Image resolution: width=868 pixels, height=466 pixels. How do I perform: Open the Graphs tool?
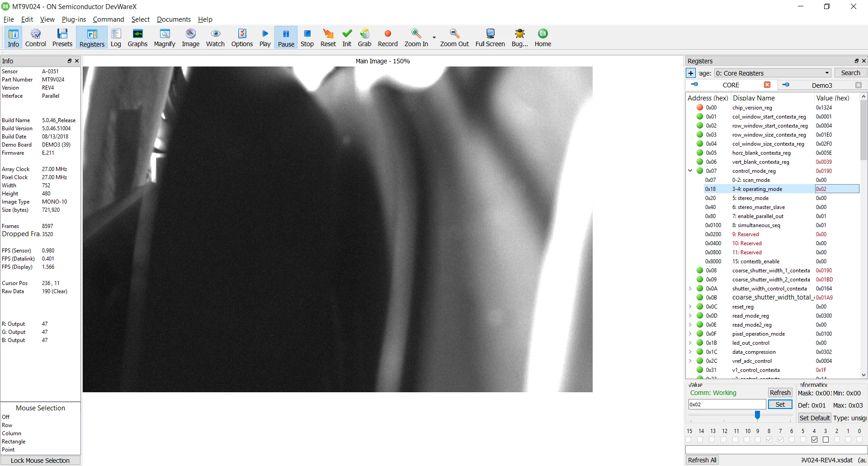(137, 38)
